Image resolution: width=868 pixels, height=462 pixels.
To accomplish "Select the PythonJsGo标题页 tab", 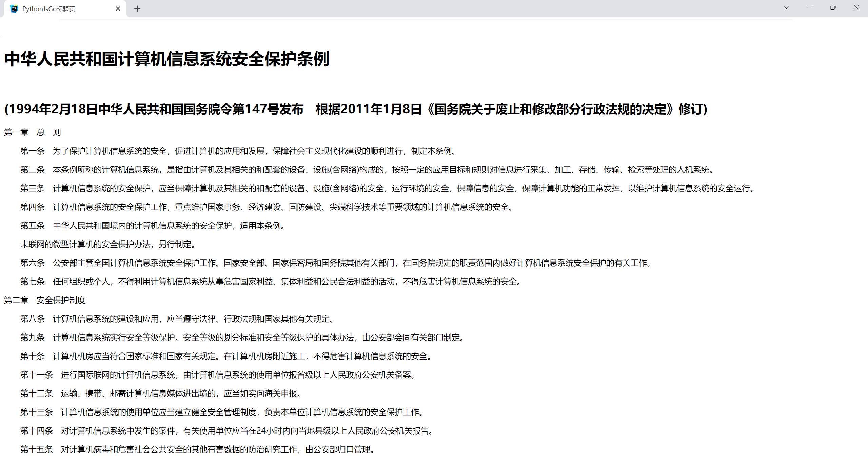I will click(64, 9).
